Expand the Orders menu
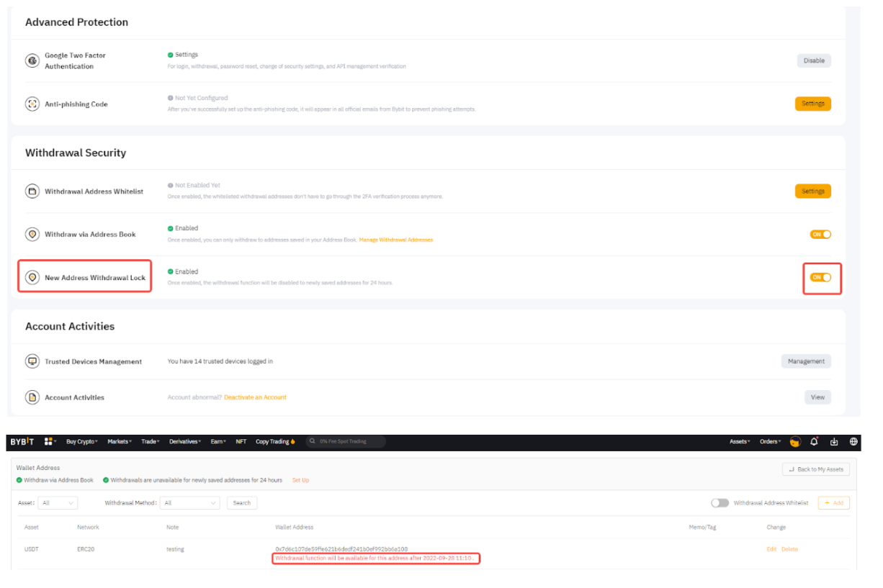 [771, 442]
